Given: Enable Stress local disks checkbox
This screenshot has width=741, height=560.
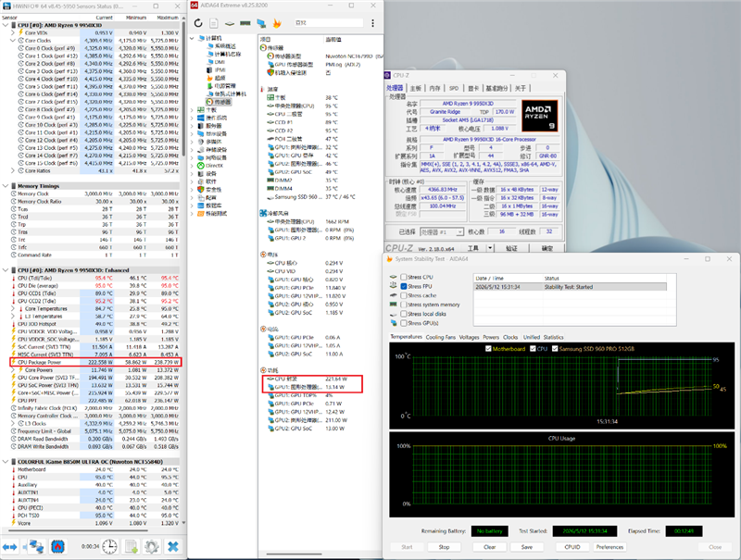Looking at the screenshot, I should pyautogui.click(x=404, y=314).
